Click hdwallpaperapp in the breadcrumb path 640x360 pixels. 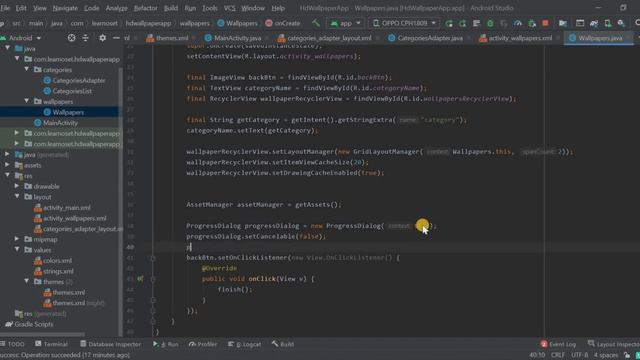148,23
